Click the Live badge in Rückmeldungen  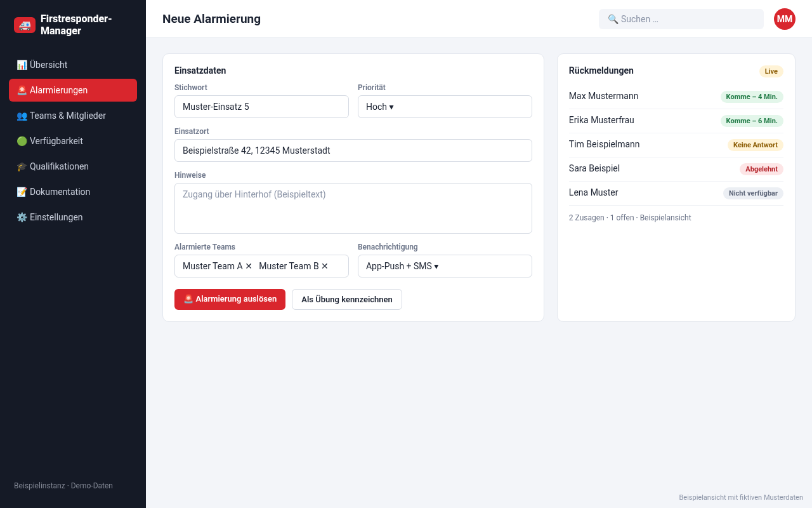click(771, 71)
